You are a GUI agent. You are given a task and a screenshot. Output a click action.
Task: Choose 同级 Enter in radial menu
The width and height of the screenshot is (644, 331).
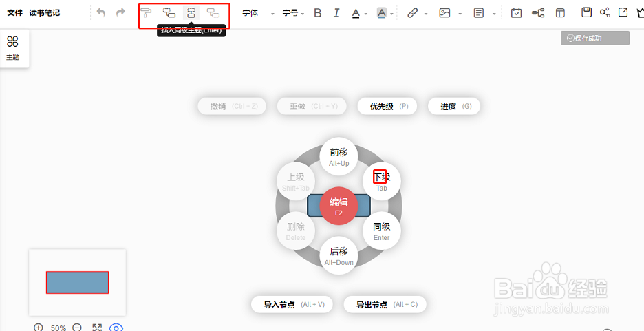point(382,231)
